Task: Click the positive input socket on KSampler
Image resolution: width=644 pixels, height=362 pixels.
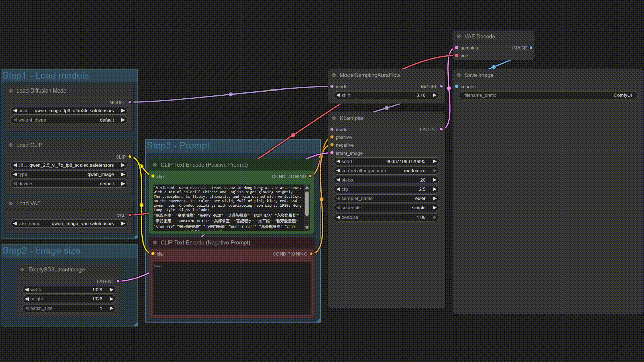Action: pyautogui.click(x=332, y=137)
